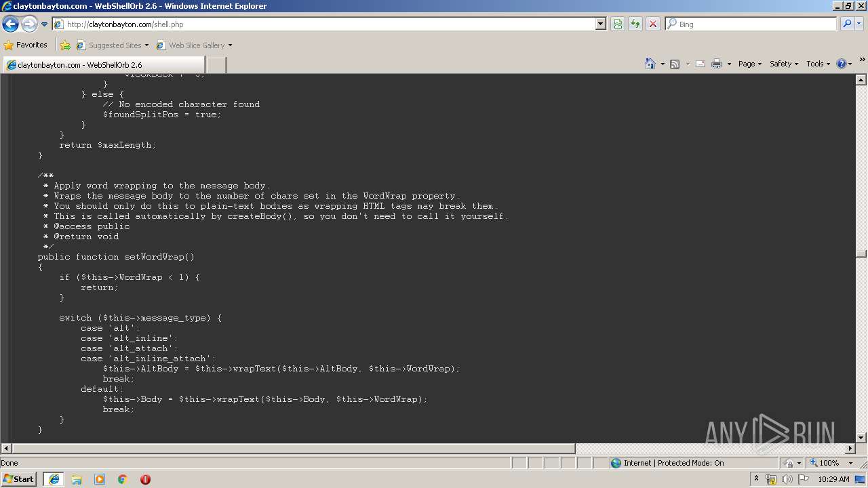Refresh the page with the Refresh icon

click(635, 24)
